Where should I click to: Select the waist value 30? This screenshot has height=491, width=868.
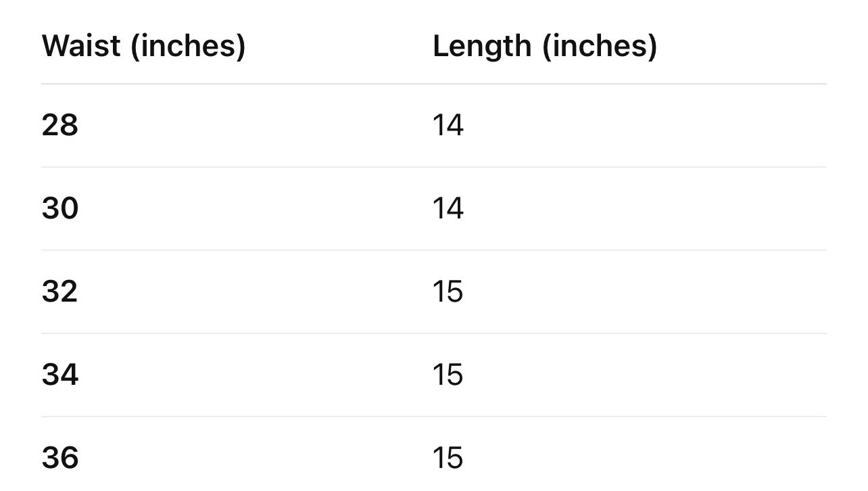(60, 208)
